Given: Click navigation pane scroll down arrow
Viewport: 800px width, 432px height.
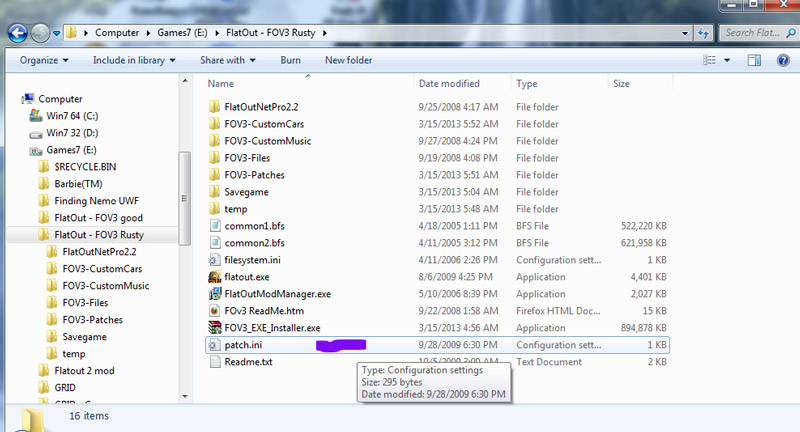Looking at the screenshot, I should click(x=185, y=396).
